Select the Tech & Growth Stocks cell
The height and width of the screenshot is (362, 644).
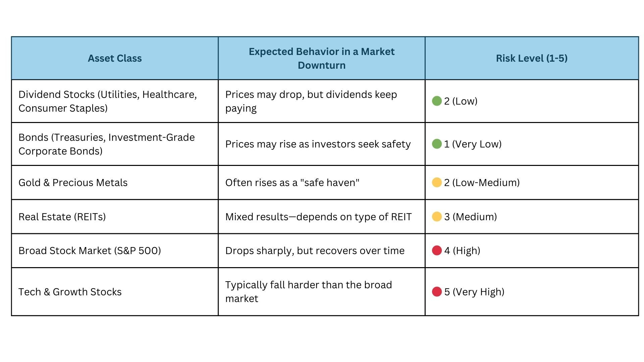tap(70, 292)
